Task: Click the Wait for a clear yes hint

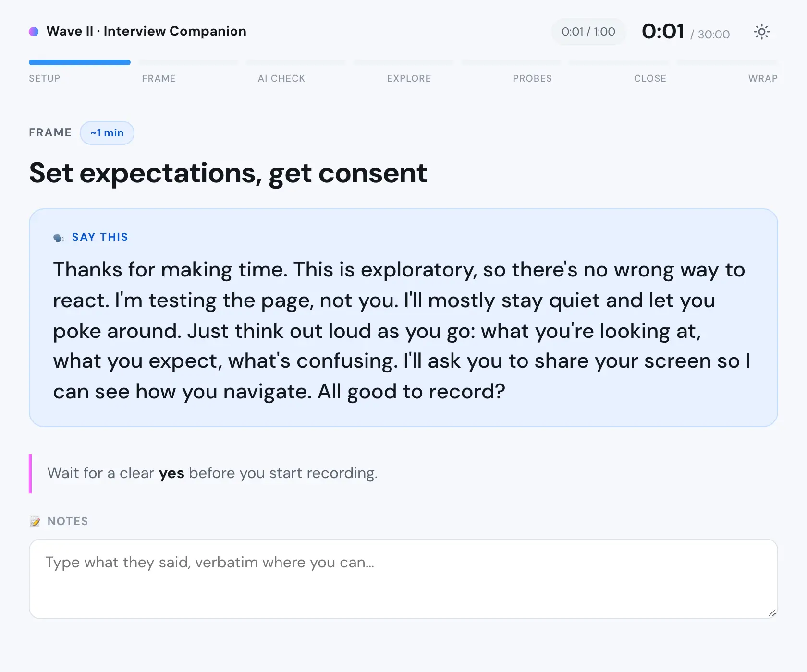Action: [x=212, y=473]
